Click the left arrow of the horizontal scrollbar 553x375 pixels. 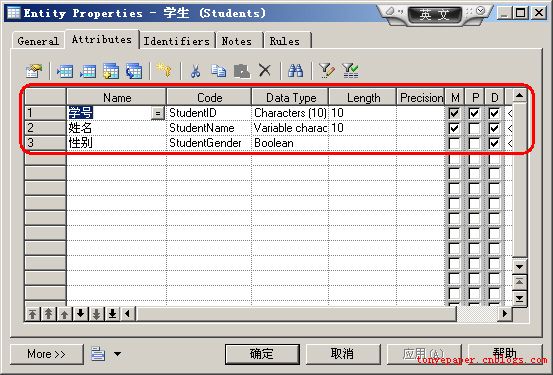pyautogui.click(x=128, y=313)
